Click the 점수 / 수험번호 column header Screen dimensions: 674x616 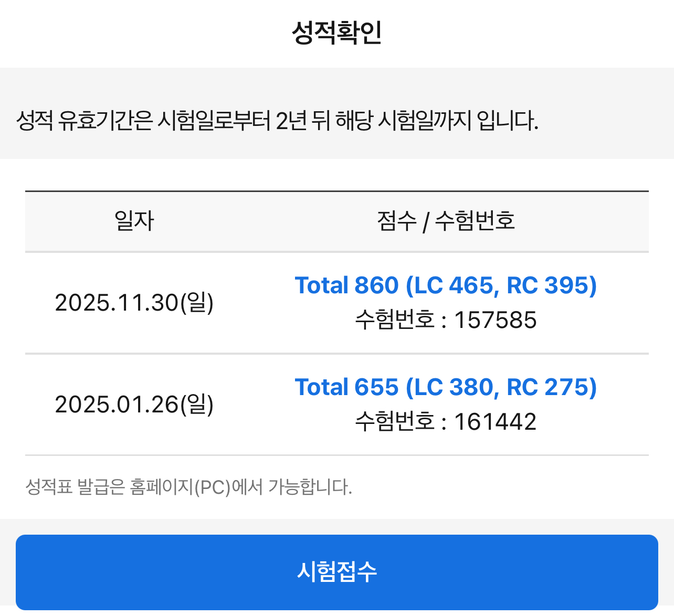[x=446, y=221]
